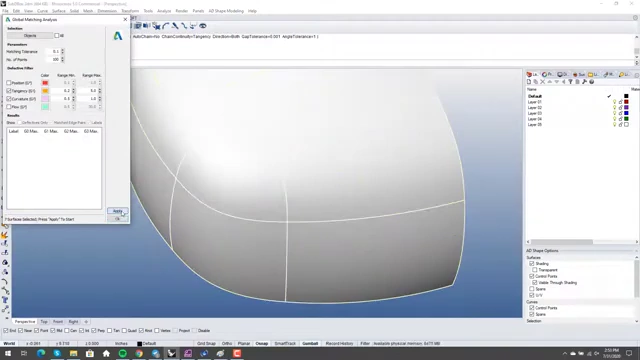640x360 pixels.
Task: Click the move layer up arrow icon
Action: click(x=549, y=82)
